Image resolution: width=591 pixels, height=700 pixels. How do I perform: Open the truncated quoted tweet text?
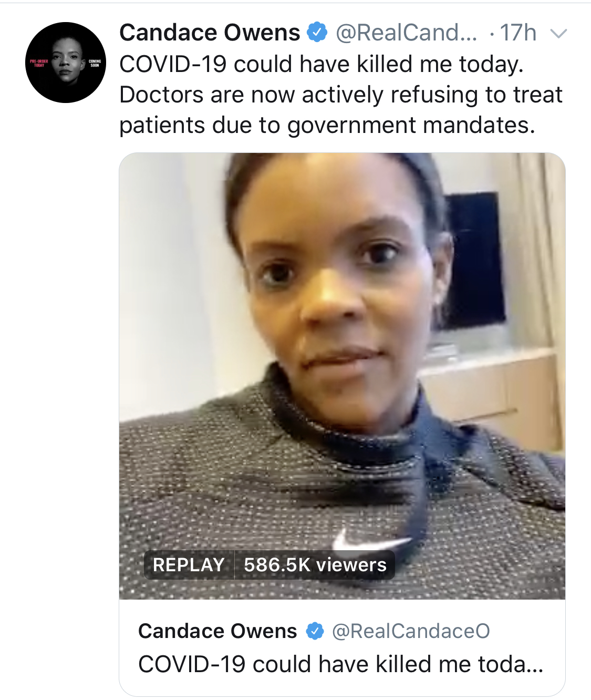coord(341,664)
